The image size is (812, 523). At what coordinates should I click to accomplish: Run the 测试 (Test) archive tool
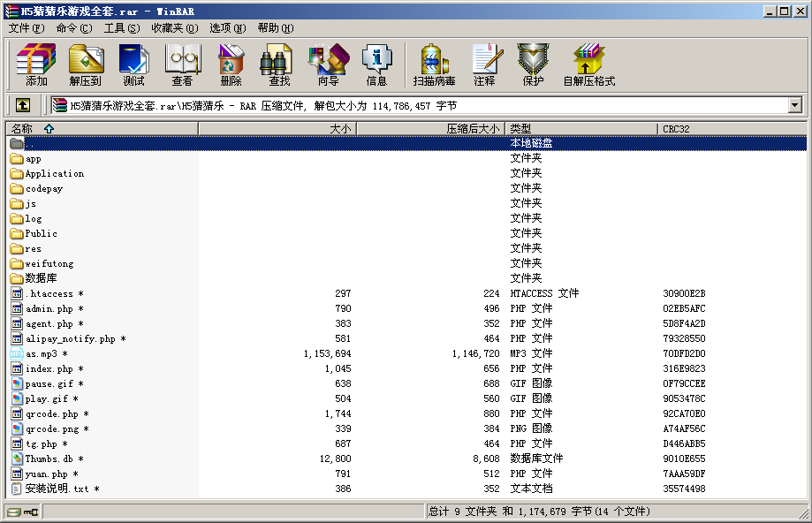(x=133, y=65)
